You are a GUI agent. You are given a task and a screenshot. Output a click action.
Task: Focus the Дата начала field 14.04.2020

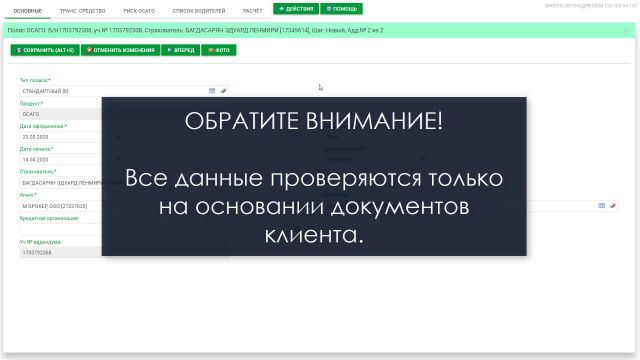[60, 160]
